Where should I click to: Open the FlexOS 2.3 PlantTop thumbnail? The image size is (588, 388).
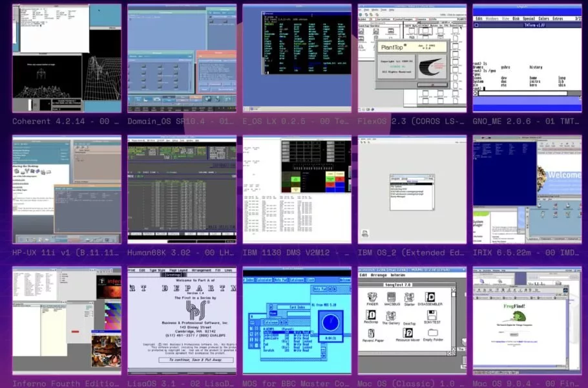click(x=412, y=58)
